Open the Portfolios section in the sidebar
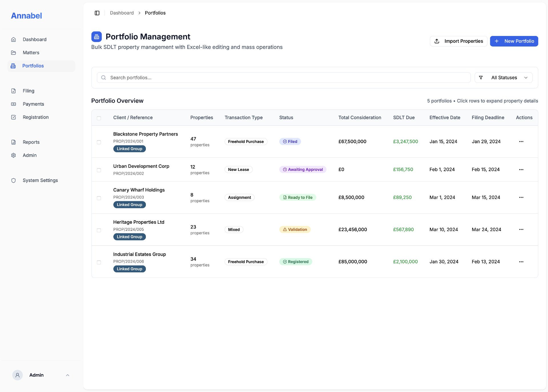 point(33,66)
